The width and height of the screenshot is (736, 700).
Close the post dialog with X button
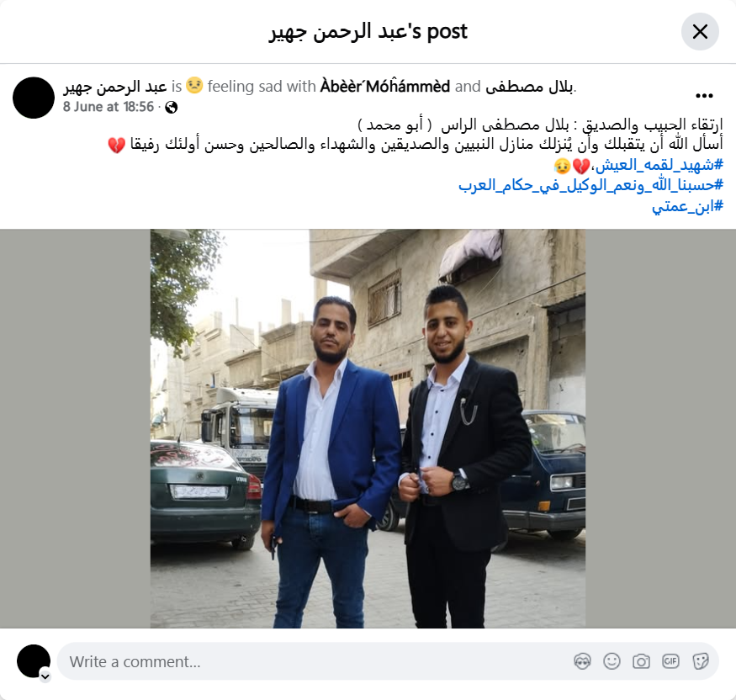point(700,31)
